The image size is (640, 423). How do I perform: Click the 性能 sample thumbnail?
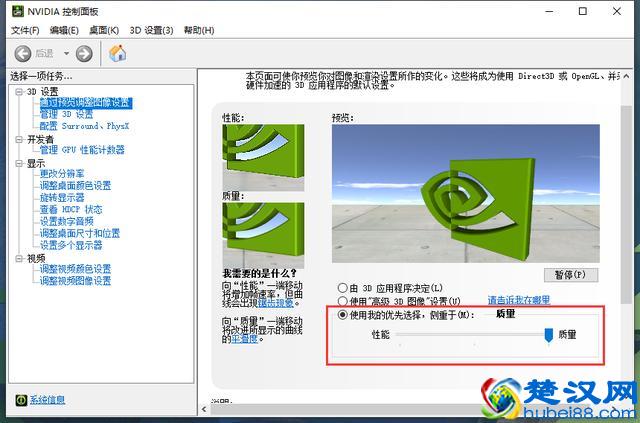[x=263, y=157]
